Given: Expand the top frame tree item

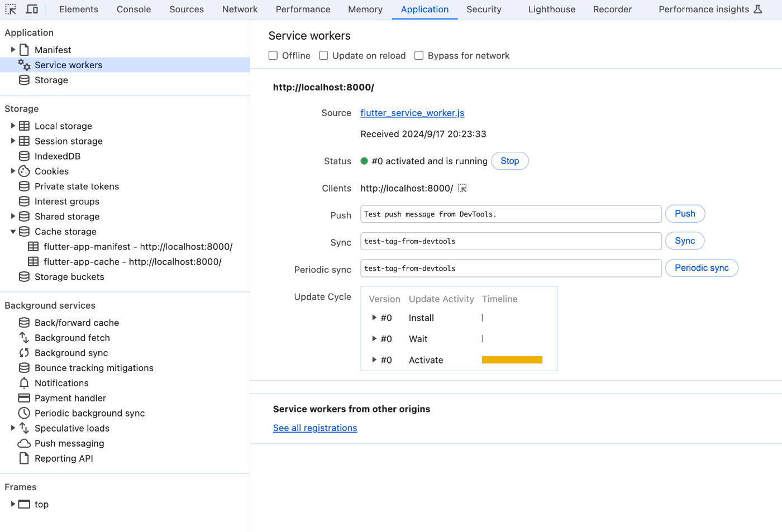Looking at the screenshot, I should pos(13,504).
